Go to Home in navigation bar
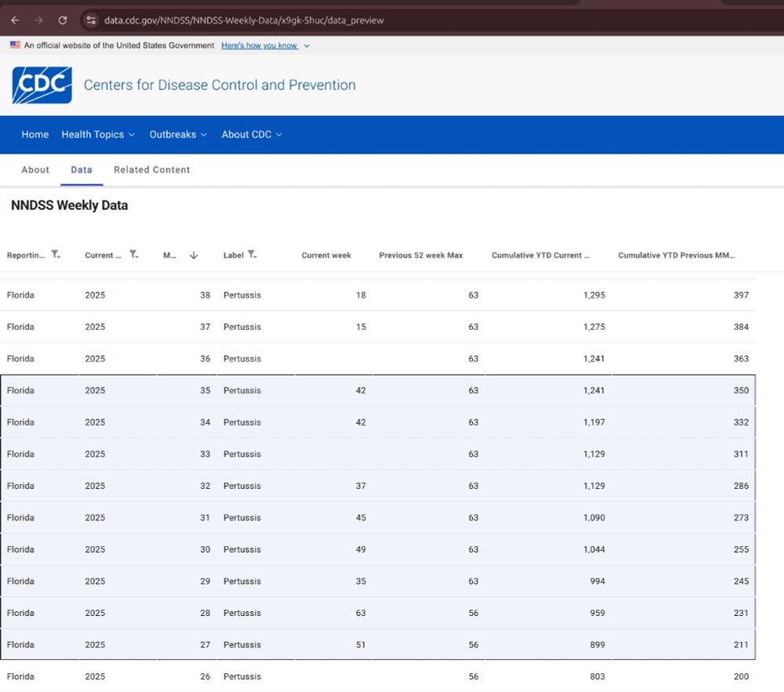This screenshot has height=692, width=784. tap(35, 134)
